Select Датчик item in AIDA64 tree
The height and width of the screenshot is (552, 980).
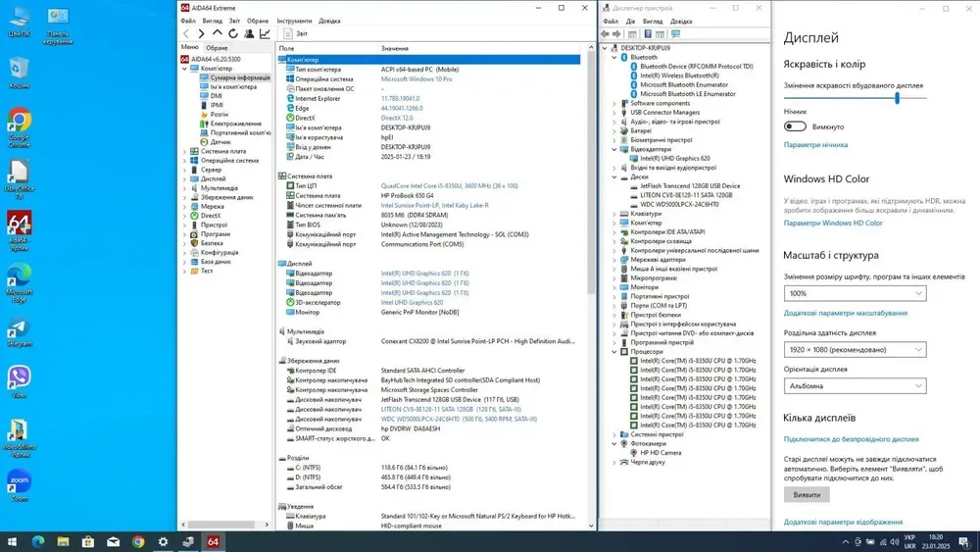pos(220,142)
